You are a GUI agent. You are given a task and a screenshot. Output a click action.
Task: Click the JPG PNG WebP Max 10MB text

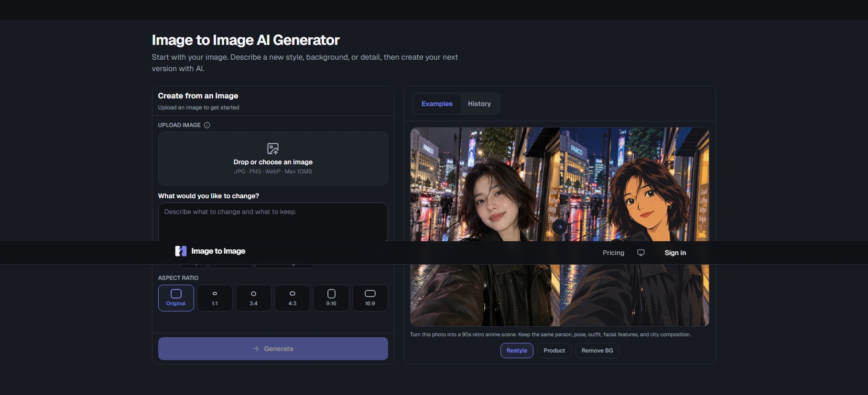(273, 171)
